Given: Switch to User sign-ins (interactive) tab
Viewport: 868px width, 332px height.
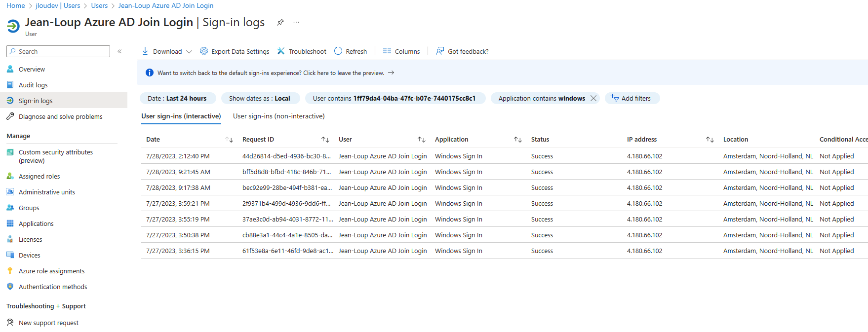Looking at the screenshot, I should (181, 116).
